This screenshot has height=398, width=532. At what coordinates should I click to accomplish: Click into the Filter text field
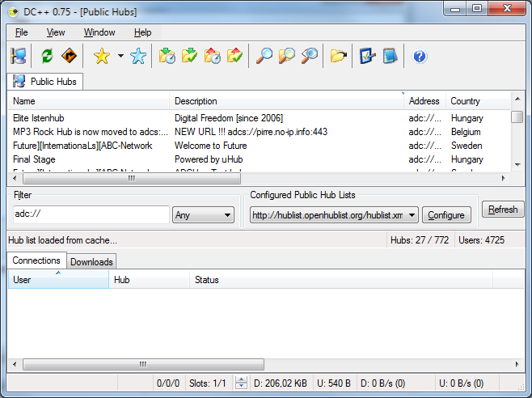coord(90,214)
